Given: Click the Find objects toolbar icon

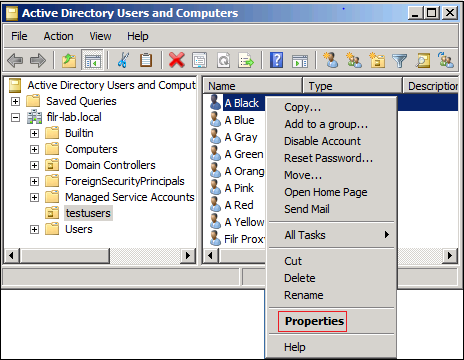Looking at the screenshot, I should [x=423, y=60].
